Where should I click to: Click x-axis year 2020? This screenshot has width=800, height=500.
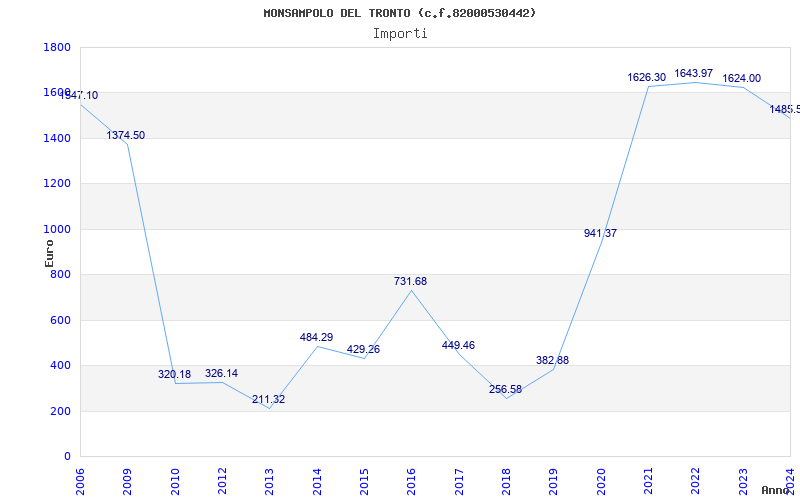[x=601, y=482]
